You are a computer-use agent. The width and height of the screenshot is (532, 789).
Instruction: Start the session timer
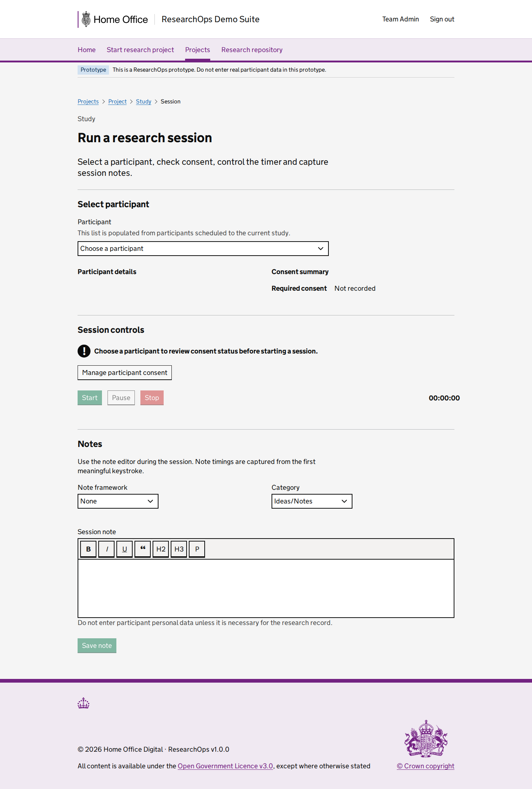(x=90, y=397)
